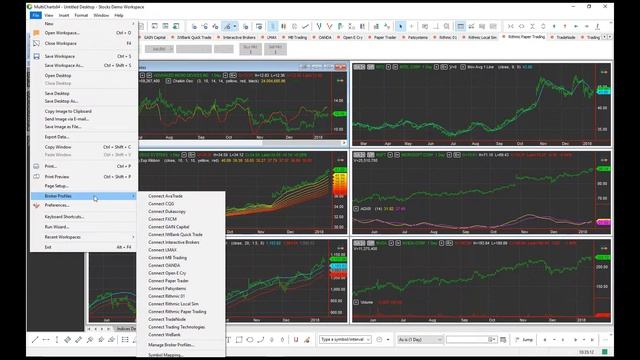Switch to the TradeNode tab
This screenshot has width=640, height=360.
point(563,37)
